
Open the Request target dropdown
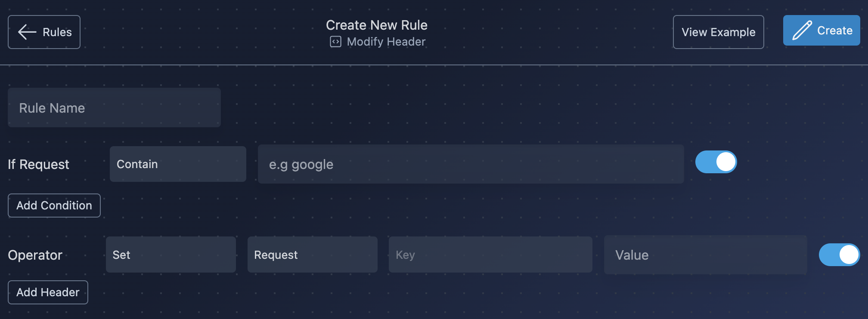click(x=313, y=255)
